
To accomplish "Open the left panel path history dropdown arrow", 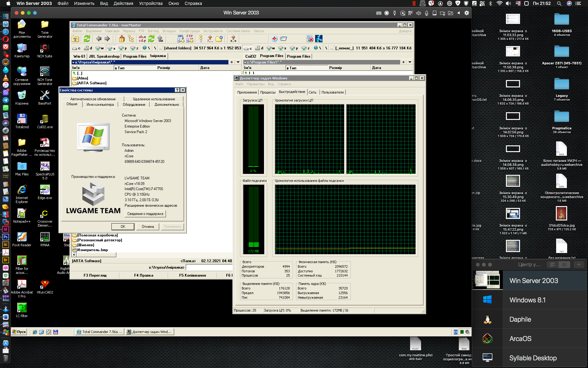I will tap(238, 62).
